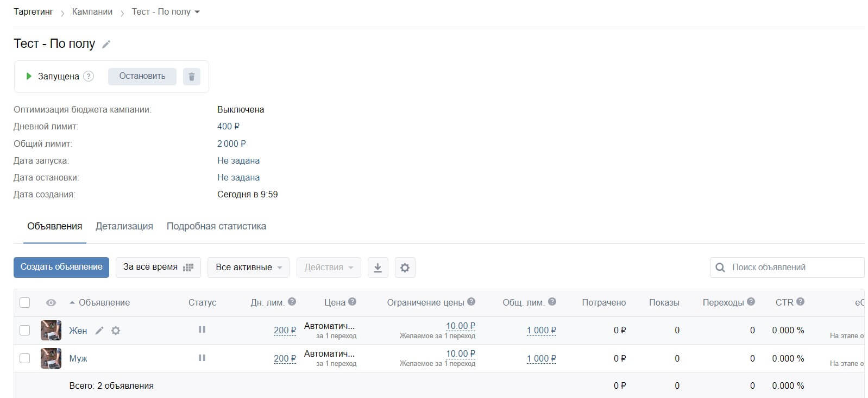Edit the Муж ad daily limit 200 ₽

tap(285, 359)
